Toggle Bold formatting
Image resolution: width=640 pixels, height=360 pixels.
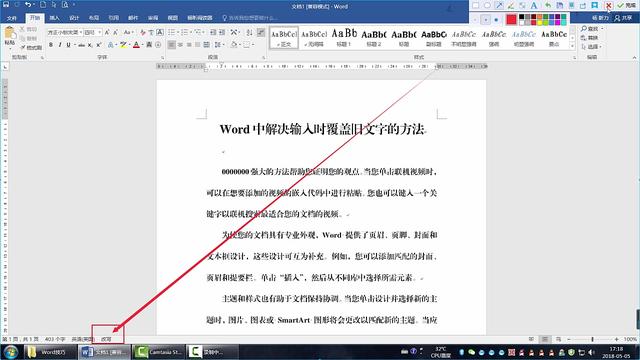pos(51,44)
